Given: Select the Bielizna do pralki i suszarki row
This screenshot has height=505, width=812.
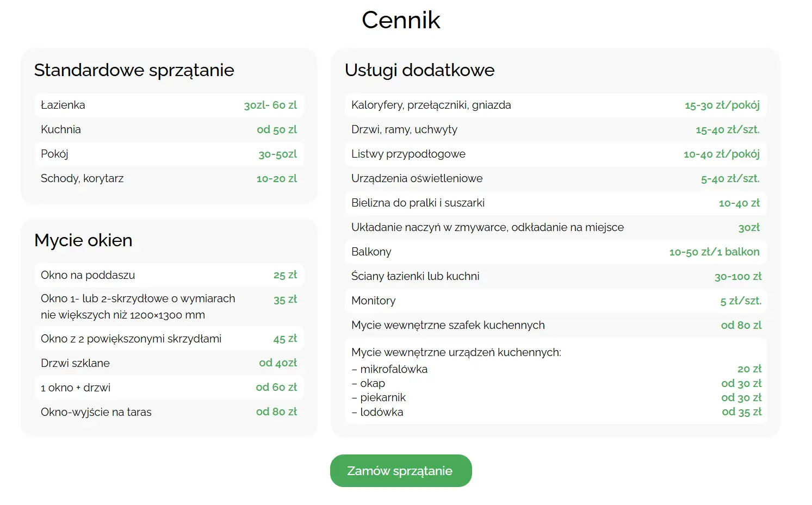Looking at the screenshot, I should coord(556,203).
